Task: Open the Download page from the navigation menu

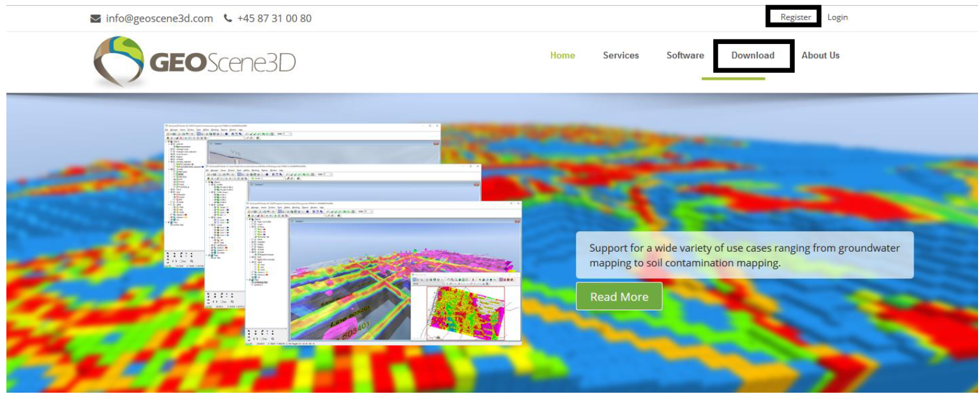Action: 753,56
